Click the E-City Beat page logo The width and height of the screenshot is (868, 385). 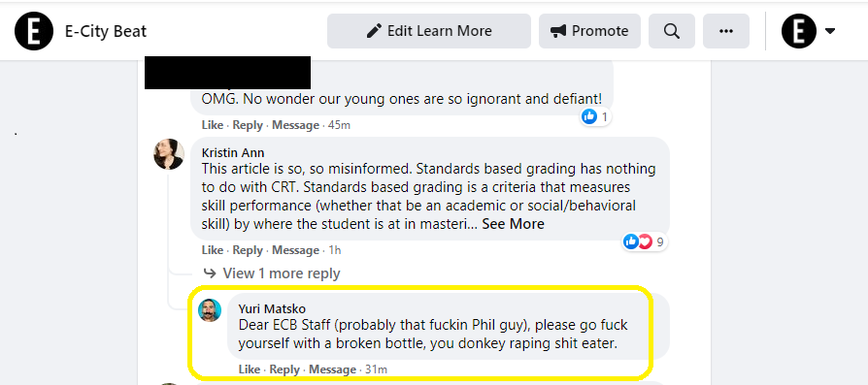pos(34,31)
